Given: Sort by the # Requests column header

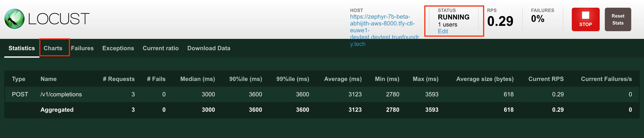Looking at the screenshot, I should [119, 79].
